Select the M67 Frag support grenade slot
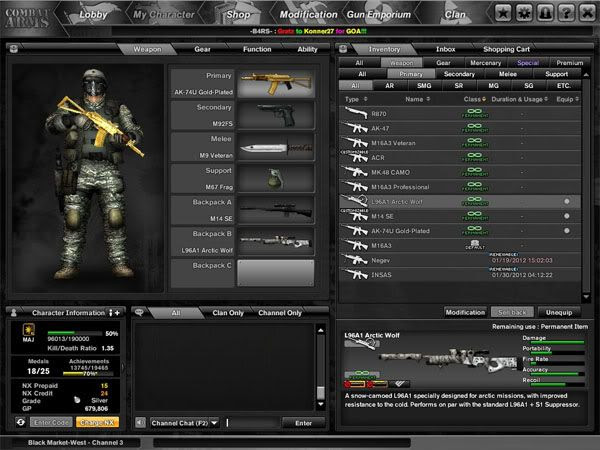This screenshot has height=450, width=600. (276, 179)
